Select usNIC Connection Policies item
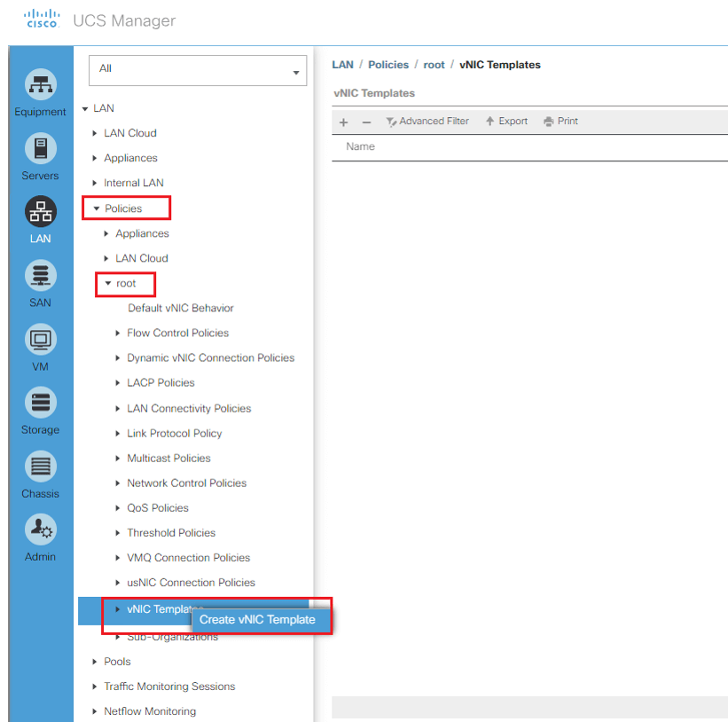Image resolution: width=728 pixels, height=722 pixels. point(192,583)
